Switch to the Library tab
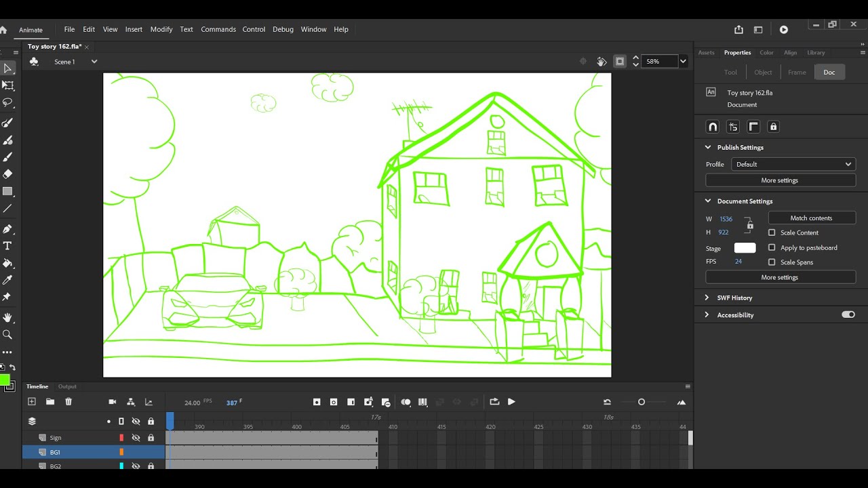 tap(816, 53)
